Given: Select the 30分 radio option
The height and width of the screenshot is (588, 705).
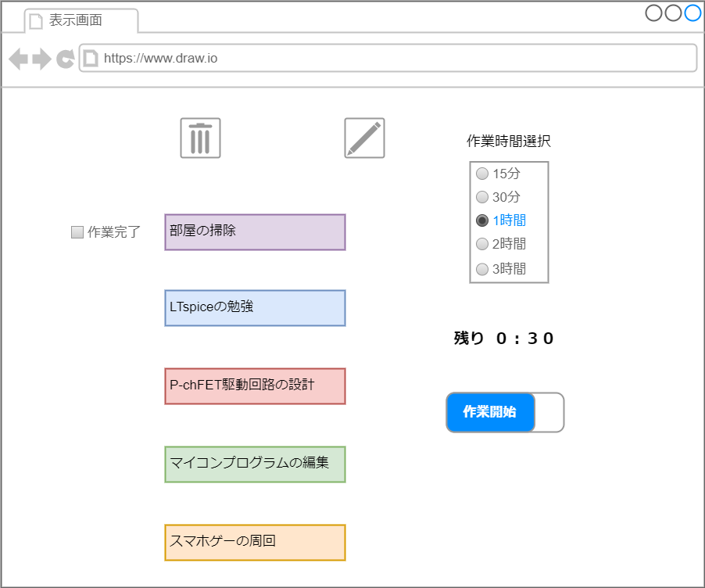Looking at the screenshot, I should tap(482, 196).
